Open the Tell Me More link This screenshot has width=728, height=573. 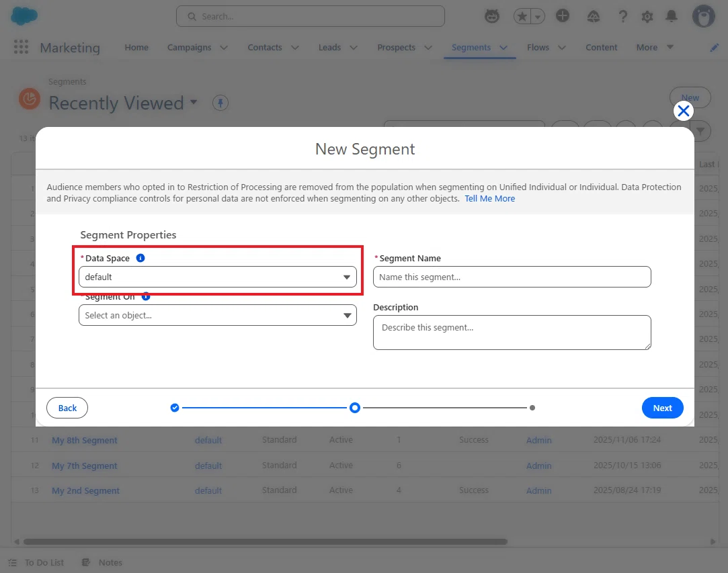[x=490, y=199]
